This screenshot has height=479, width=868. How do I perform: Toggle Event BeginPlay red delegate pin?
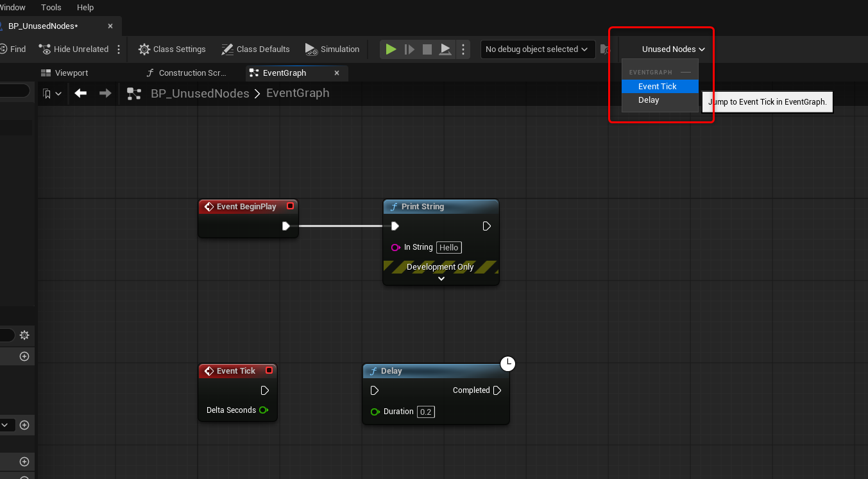click(290, 206)
